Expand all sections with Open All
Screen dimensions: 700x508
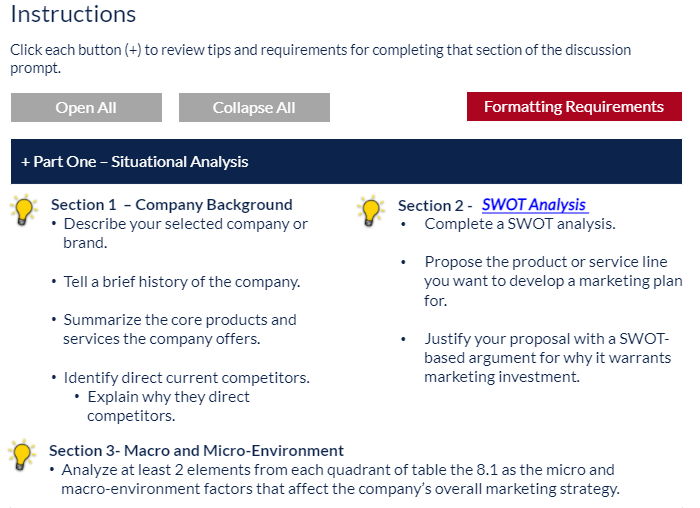86,108
